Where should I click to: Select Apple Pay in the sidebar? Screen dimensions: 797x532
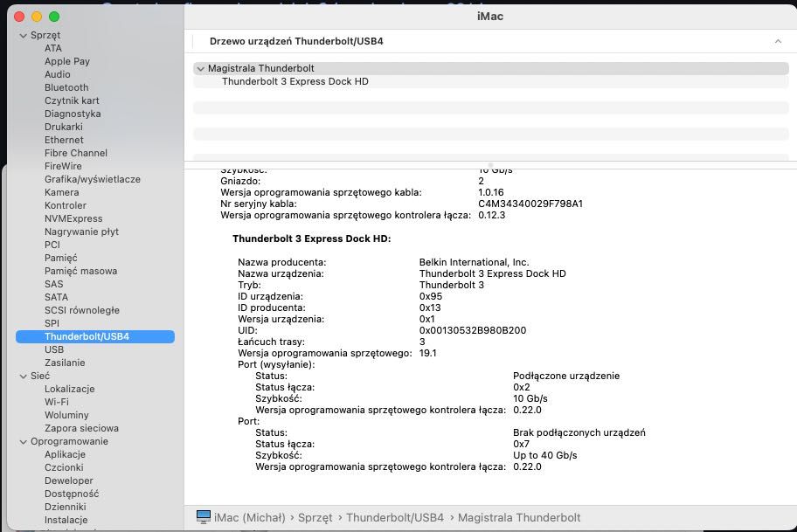67,61
